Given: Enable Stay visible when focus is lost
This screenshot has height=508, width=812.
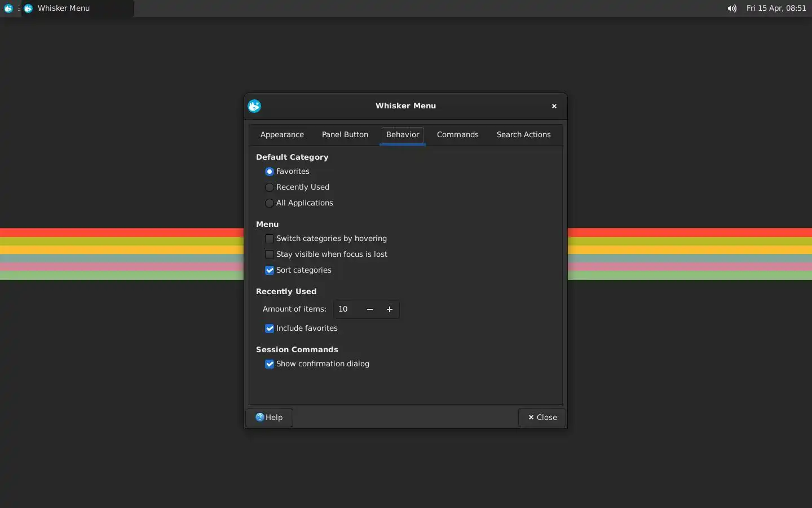Looking at the screenshot, I should pos(326,255).
